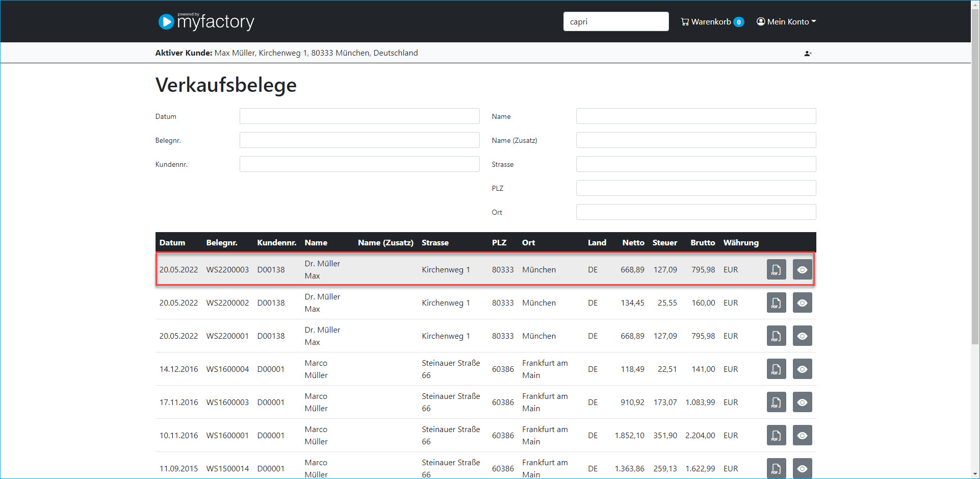Image resolution: width=980 pixels, height=479 pixels.
Task: Download PDF for document WS1600003
Action: 776,402
